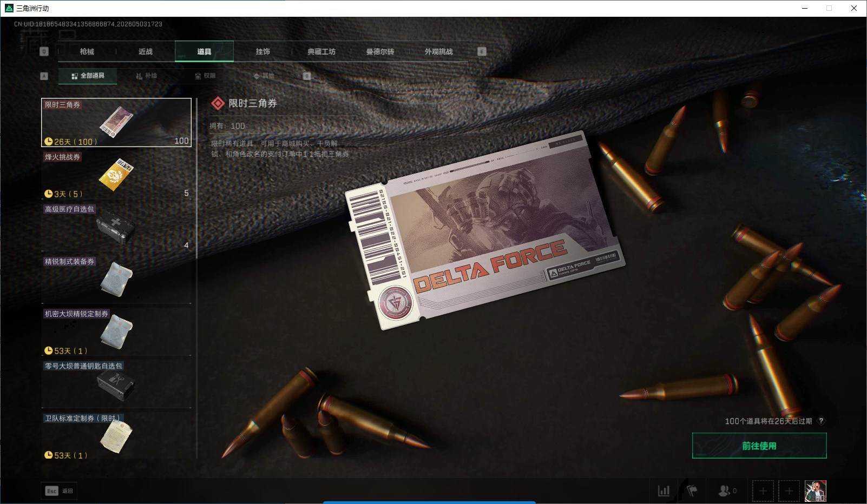
Task: Click the second empty squad plus slot
Action: click(x=789, y=491)
